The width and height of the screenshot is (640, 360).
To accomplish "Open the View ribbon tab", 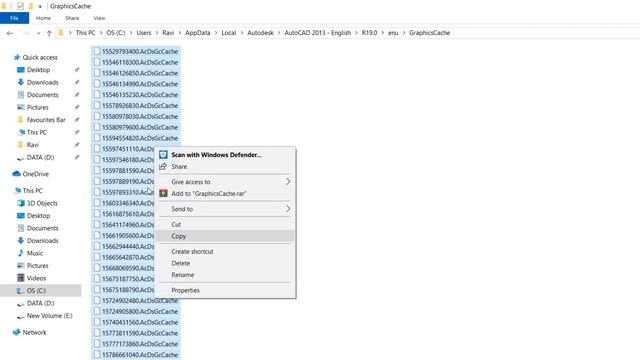I will 99,18.
